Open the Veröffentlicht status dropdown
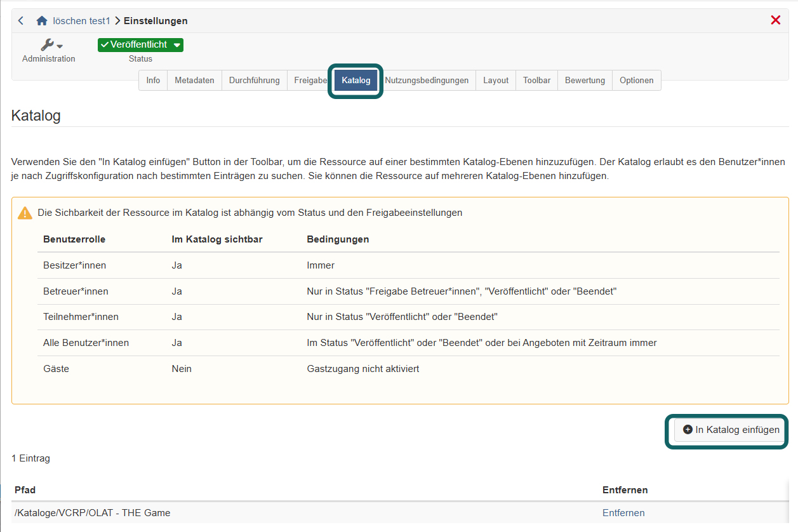Screen dimensions: 798x532 click(x=140, y=44)
